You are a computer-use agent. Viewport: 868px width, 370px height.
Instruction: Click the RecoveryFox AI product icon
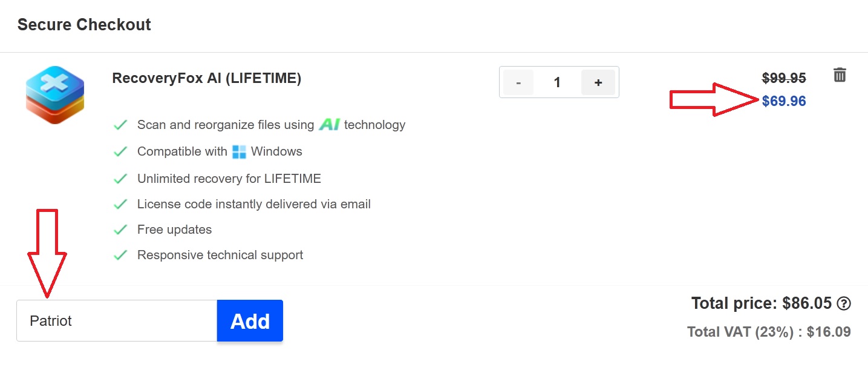[x=54, y=95]
